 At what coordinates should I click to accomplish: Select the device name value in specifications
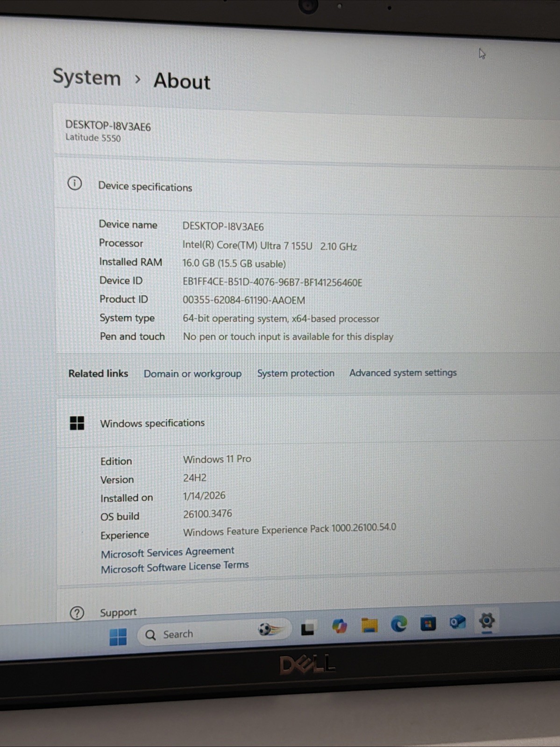pyautogui.click(x=223, y=227)
